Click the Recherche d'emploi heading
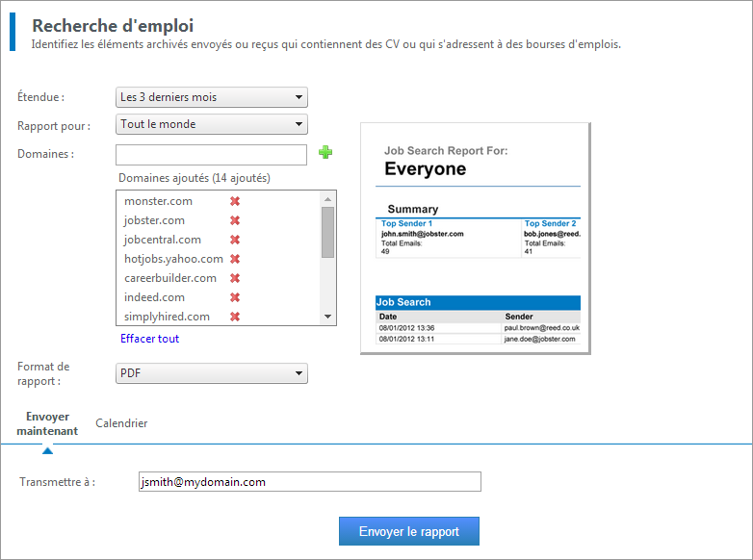The height and width of the screenshot is (560, 753). coord(113,25)
